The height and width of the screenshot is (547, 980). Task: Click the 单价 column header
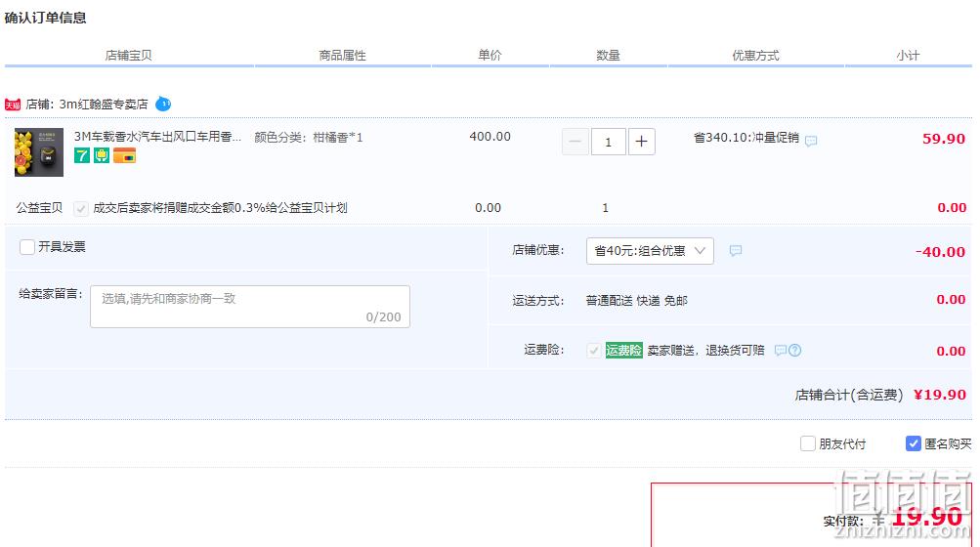click(x=490, y=55)
